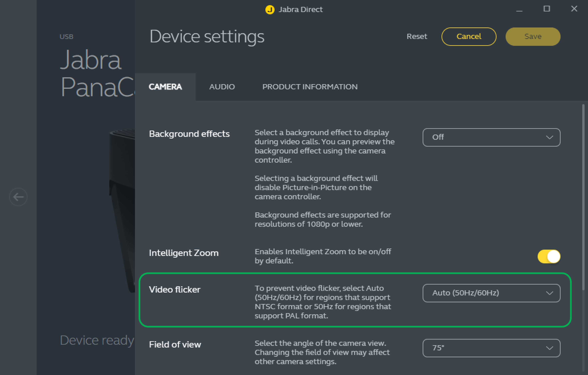Click the Reset link

point(417,37)
